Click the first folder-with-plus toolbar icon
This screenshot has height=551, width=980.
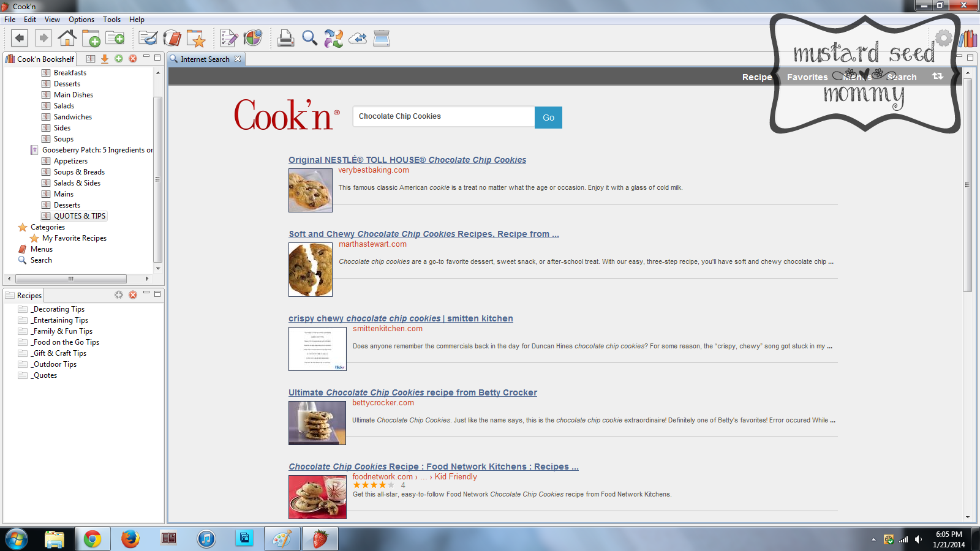tap(91, 39)
